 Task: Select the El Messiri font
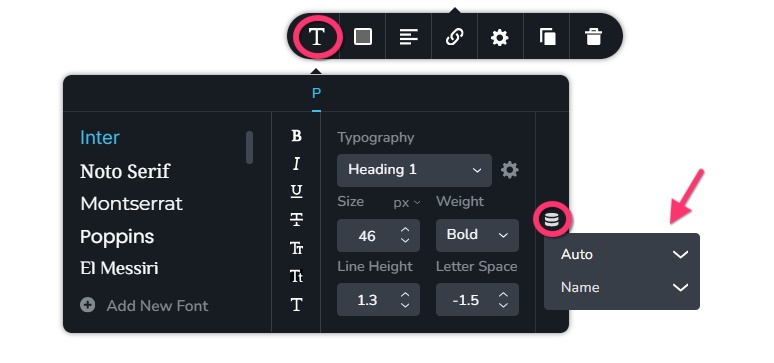point(119,269)
